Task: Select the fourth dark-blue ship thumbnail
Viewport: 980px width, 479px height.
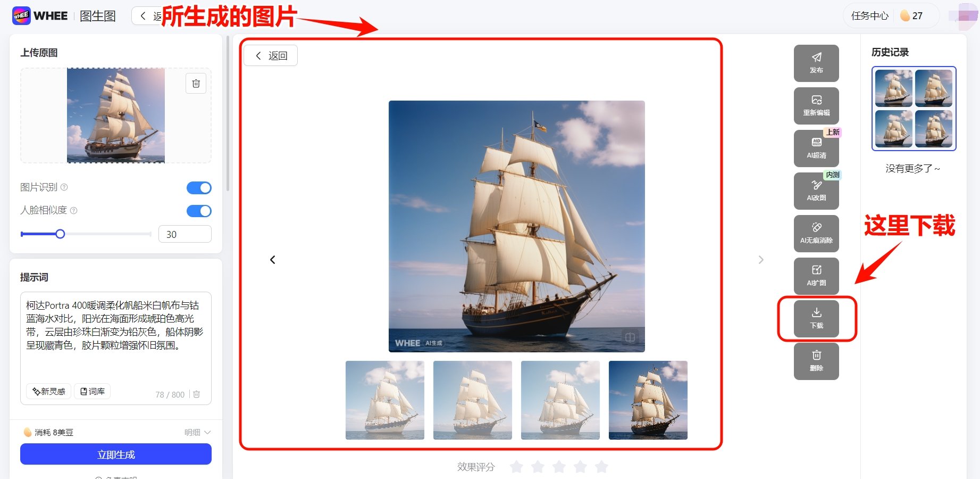Action: click(x=648, y=400)
